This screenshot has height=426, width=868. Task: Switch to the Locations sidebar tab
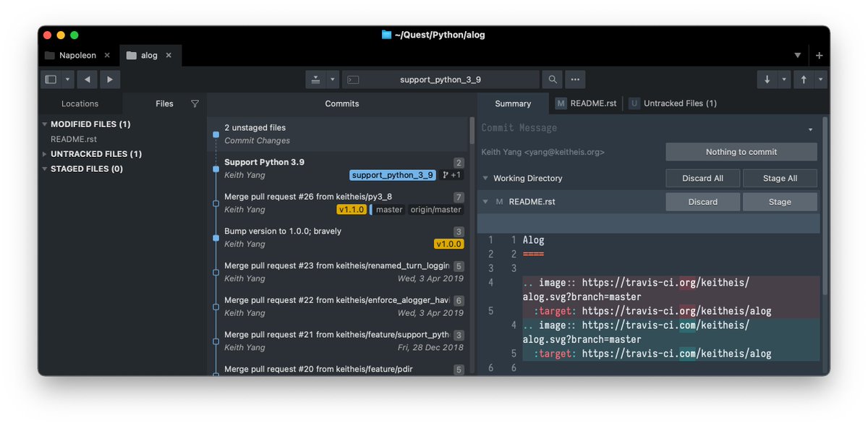(80, 103)
